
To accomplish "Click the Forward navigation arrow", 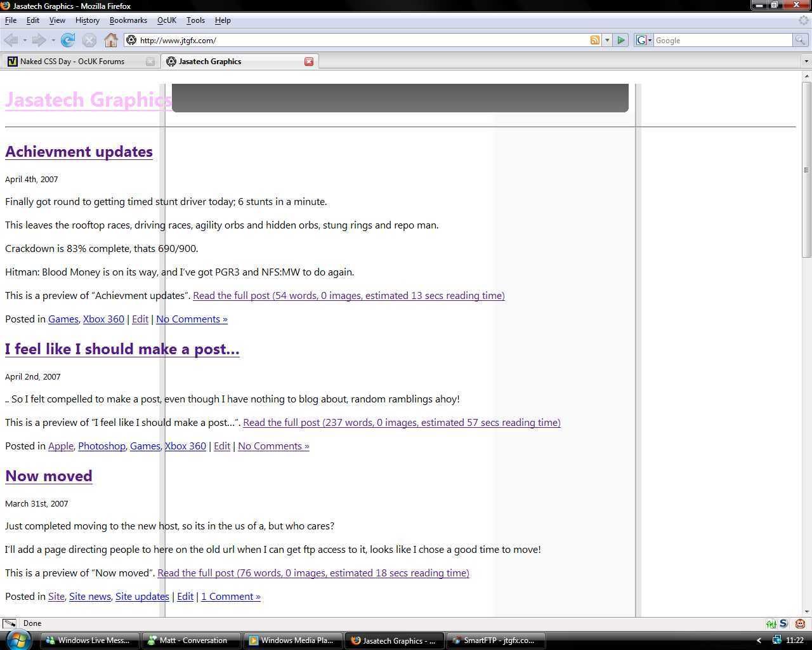I will click(x=39, y=40).
